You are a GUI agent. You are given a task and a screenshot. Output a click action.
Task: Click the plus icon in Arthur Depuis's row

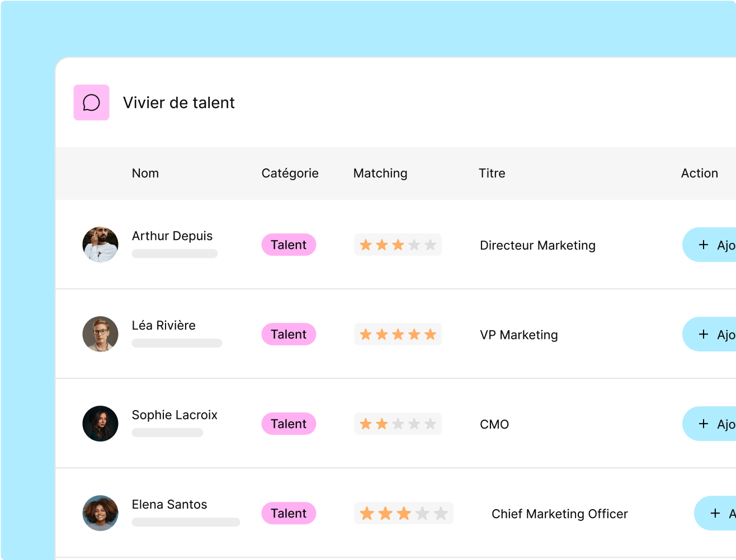pyautogui.click(x=704, y=244)
